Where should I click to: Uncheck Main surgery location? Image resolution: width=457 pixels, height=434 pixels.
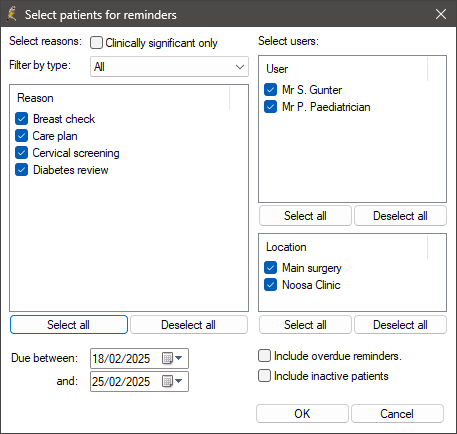[x=270, y=268]
